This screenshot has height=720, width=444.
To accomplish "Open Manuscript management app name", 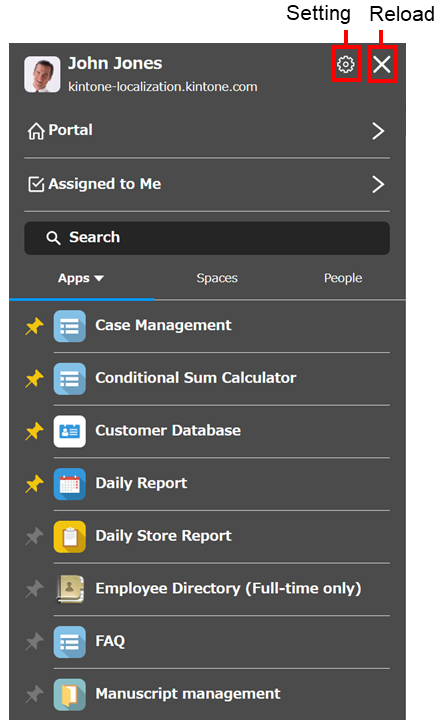I will click(188, 694).
